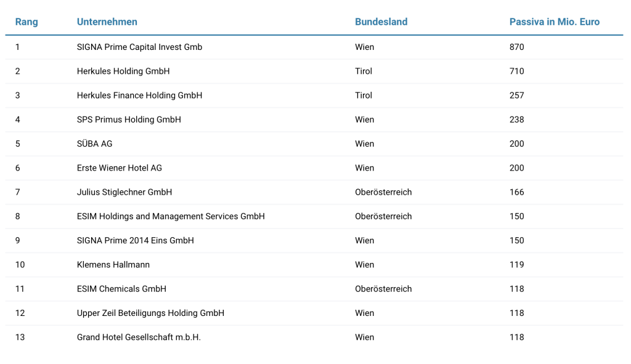
Task: Click the Unternehmen column header
Action: pyautogui.click(x=107, y=22)
